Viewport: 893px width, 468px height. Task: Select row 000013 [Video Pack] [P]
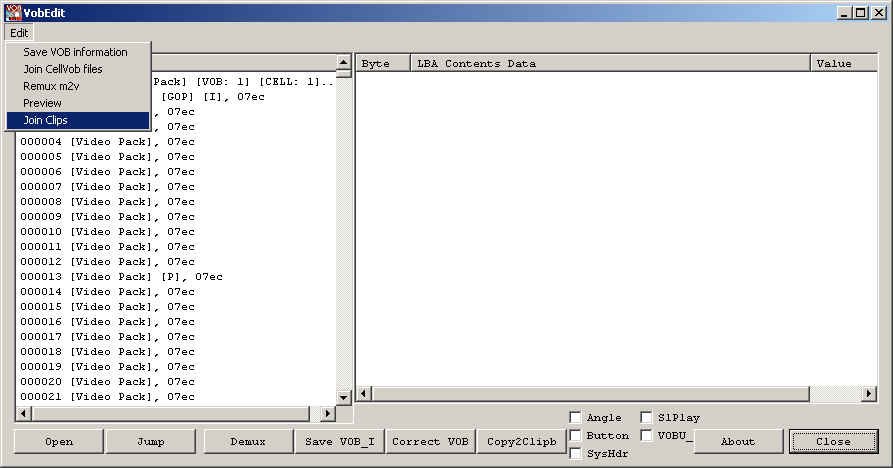121,277
